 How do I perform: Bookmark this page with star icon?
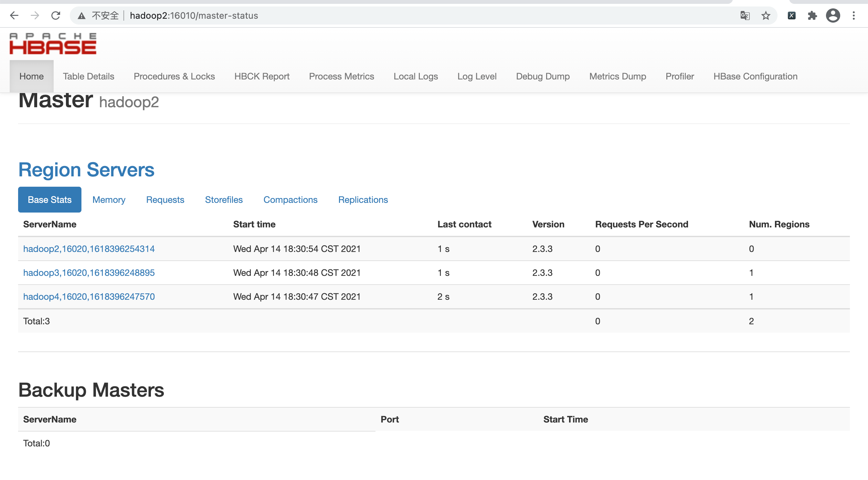pyautogui.click(x=766, y=16)
